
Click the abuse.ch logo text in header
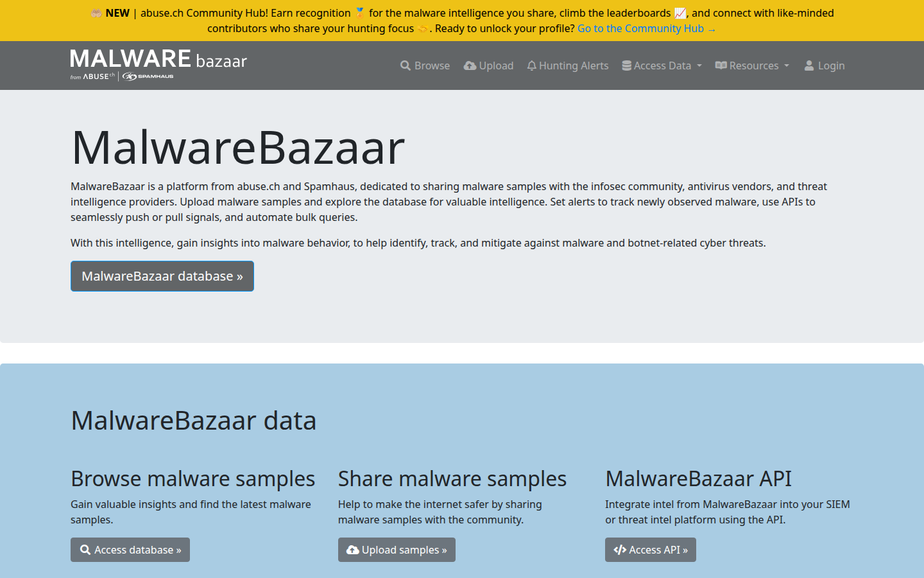(x=99, y=76)
